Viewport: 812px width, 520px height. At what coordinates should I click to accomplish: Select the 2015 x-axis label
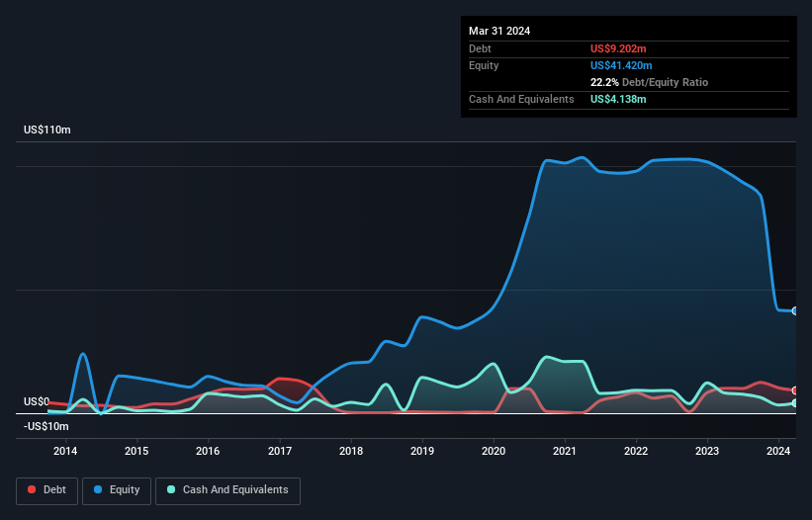pos(136,451)
